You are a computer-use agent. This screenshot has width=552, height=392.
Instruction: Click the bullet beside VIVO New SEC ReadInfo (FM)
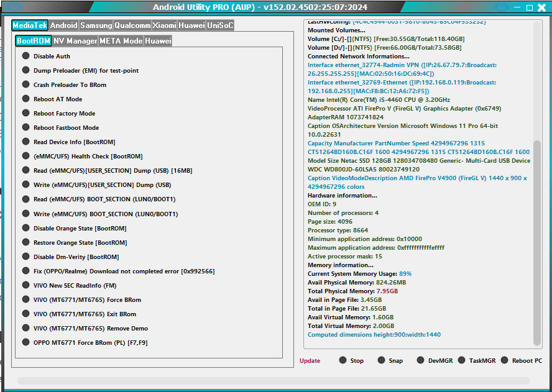coord(25,285)
